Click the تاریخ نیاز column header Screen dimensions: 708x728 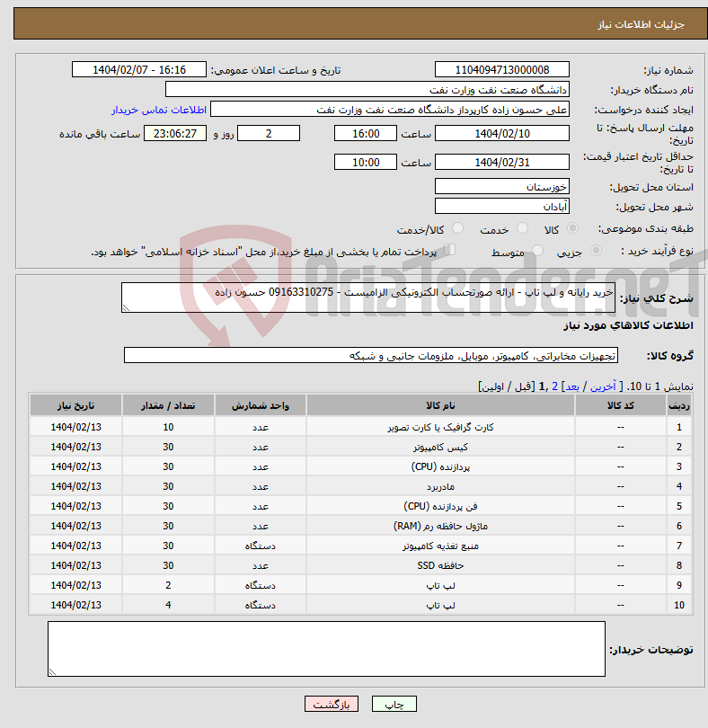point(75,405)
